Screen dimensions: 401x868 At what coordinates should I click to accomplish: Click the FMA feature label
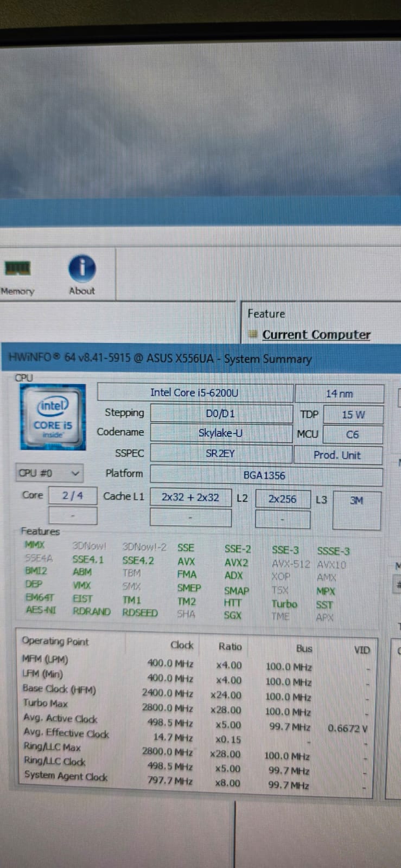(187, 574)
